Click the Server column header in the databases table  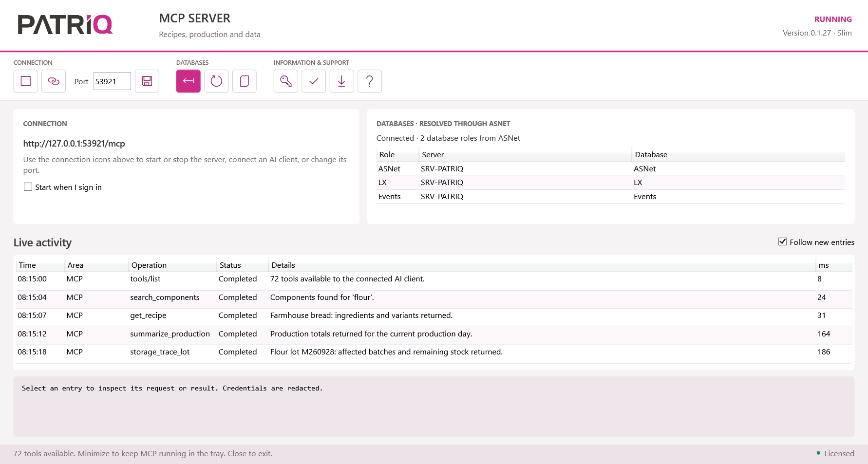(525, 154)
